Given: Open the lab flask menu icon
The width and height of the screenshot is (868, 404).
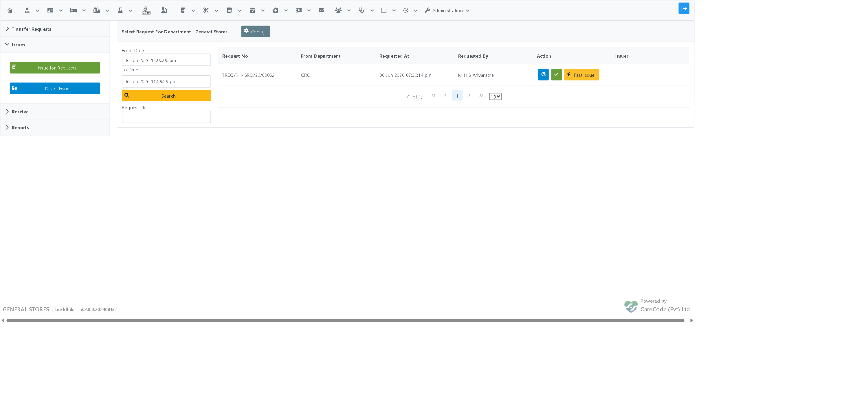Looking at the screenshot, I should tap(120, 10).
